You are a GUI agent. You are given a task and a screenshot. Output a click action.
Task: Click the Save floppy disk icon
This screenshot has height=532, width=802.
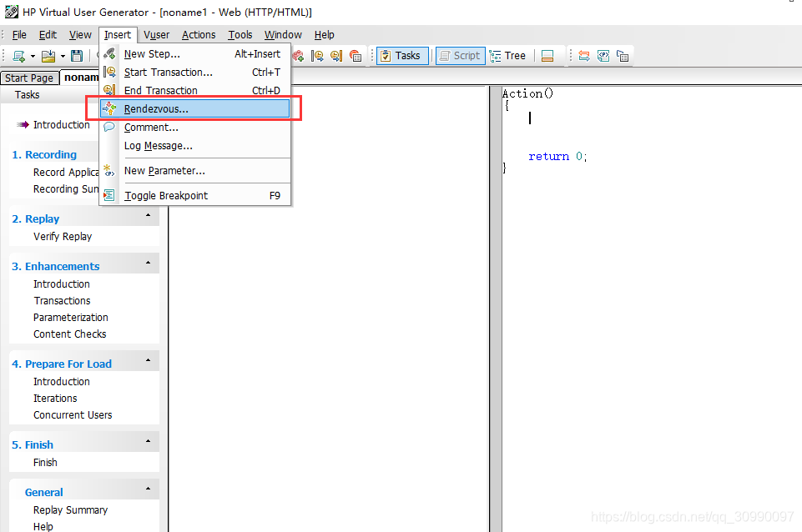[77, 56]
